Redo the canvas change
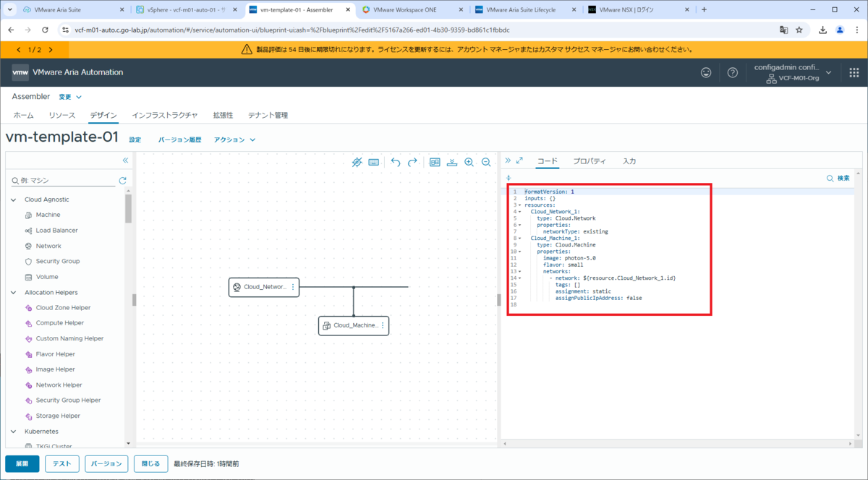The image size is (868, 480). click(413, 163)
